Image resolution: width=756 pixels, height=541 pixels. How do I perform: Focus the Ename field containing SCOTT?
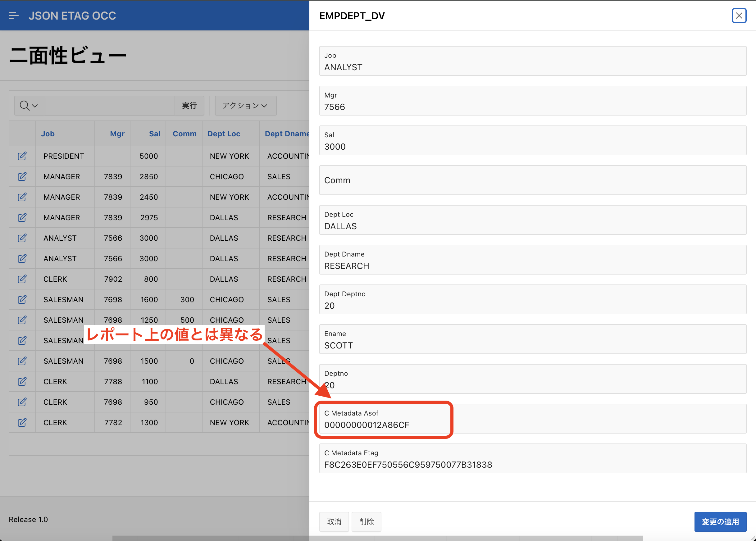(x=532, y=345)
